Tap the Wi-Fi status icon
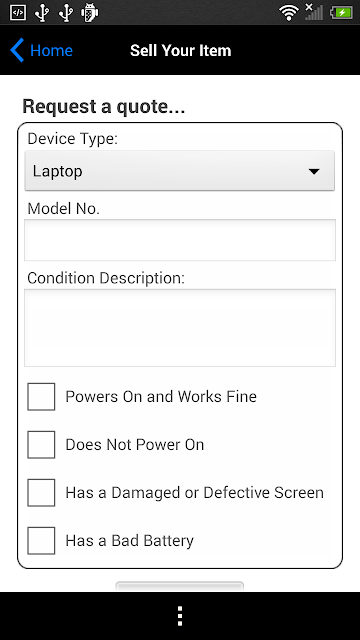Screen dimensions: 360x640 click(x=289, y=13)
